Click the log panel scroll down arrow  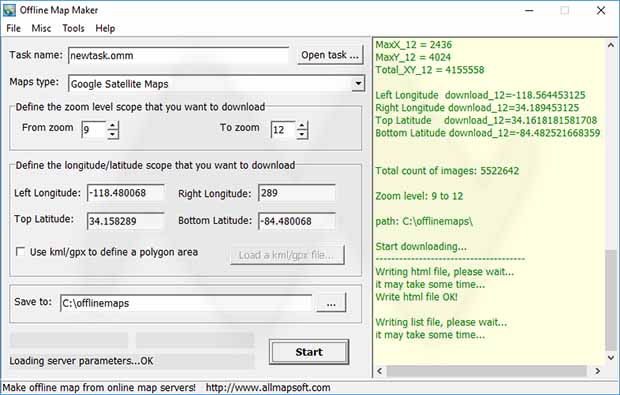(611, 357)
